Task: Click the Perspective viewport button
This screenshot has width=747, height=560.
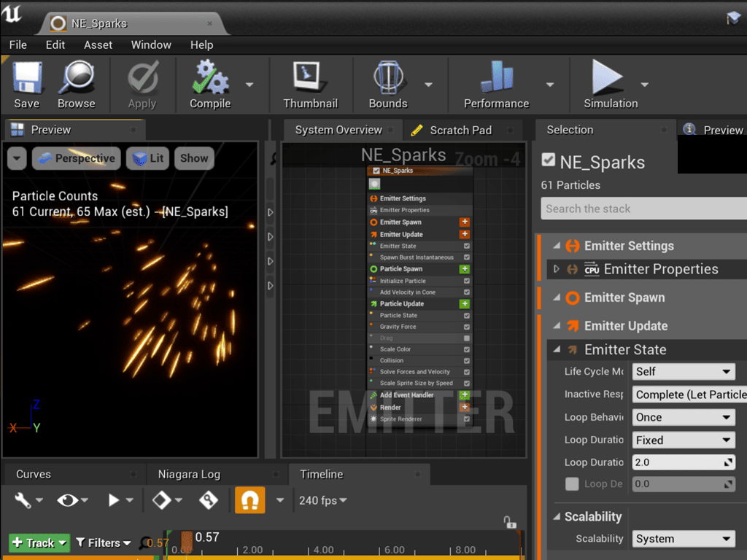Action: [76, 158]
